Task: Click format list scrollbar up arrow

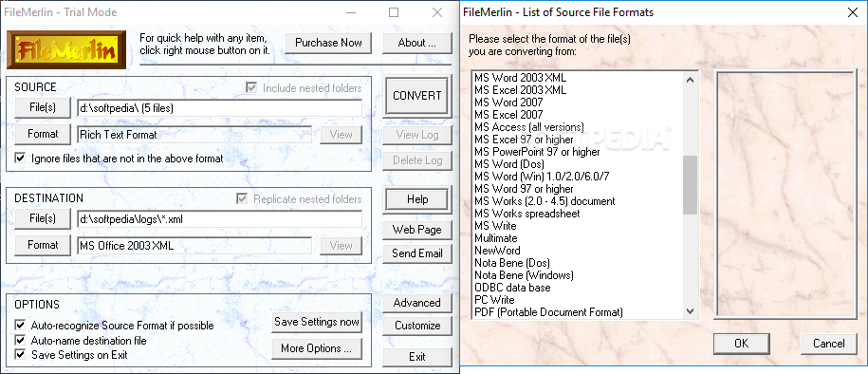Action: [690, 79]
